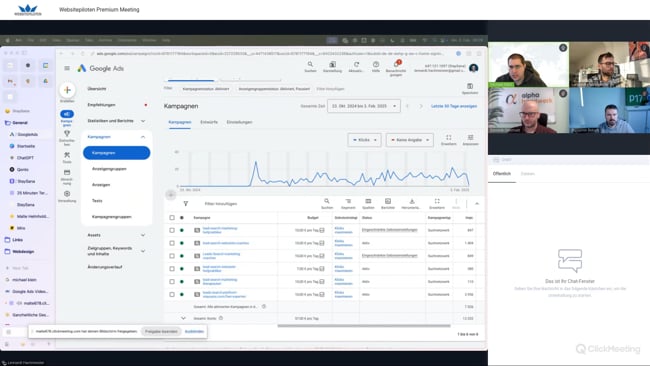Open the table Berichte icon

coord(388,201)
